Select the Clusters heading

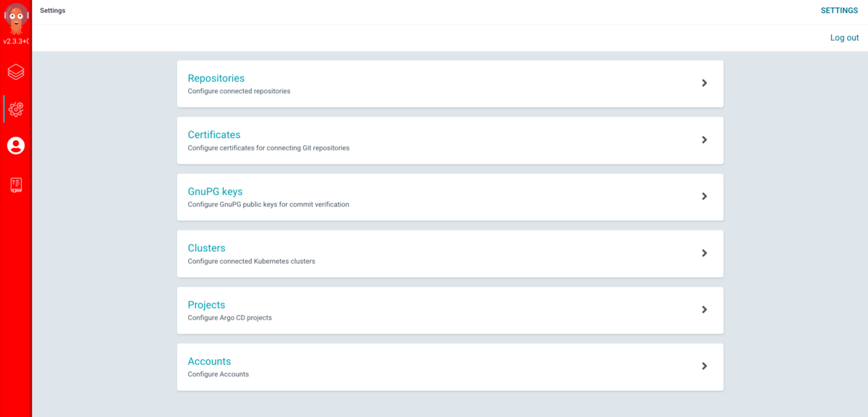point(207,248)
